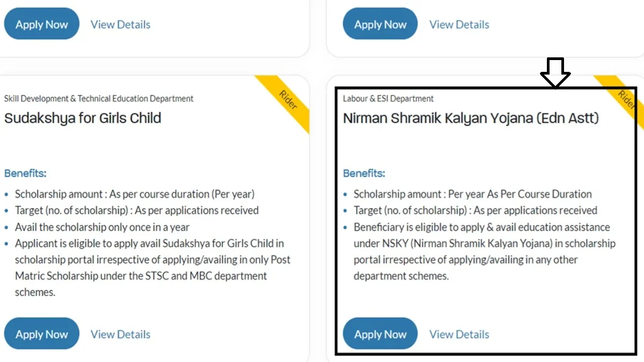The height and width of the screenshot is (362, 644).
Task: Click Apply Now for Nirman Shramik Kalyan Yojana
Action: [x=380, y=333]
